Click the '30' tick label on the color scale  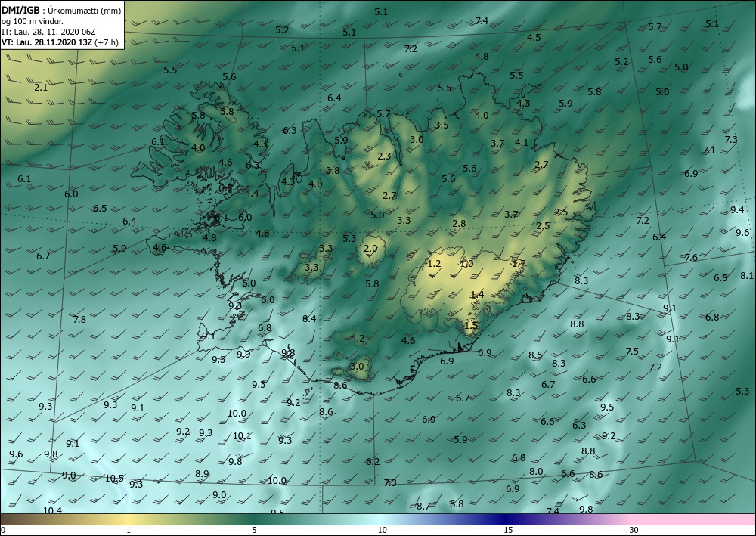634,530
